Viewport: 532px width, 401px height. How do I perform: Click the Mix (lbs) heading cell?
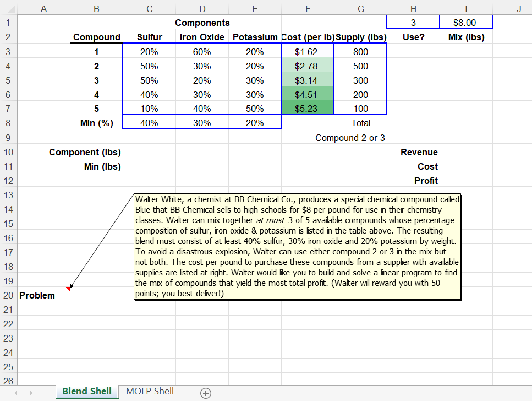pos(466,37)
